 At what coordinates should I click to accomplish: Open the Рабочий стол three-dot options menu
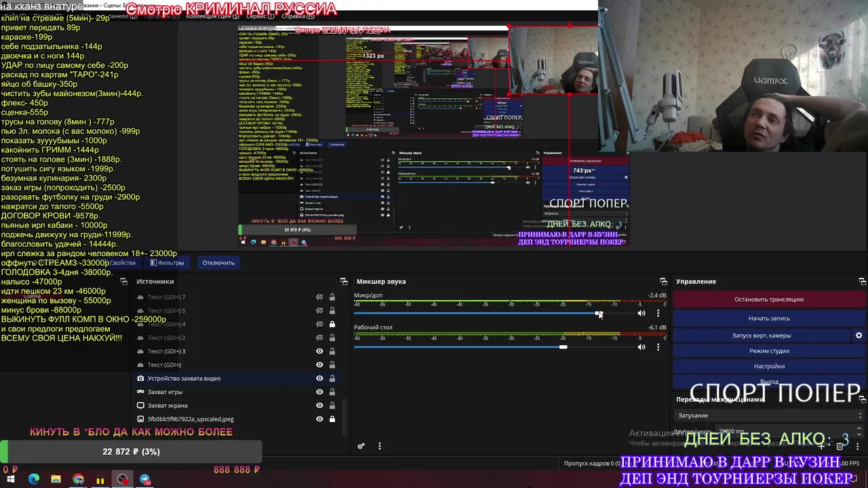click(x=658, y=347)
